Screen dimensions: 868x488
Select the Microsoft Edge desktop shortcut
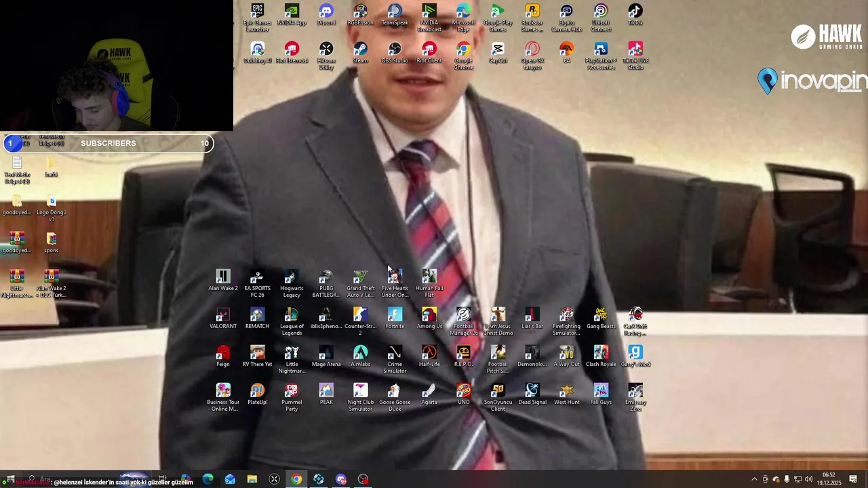point(464,18)
